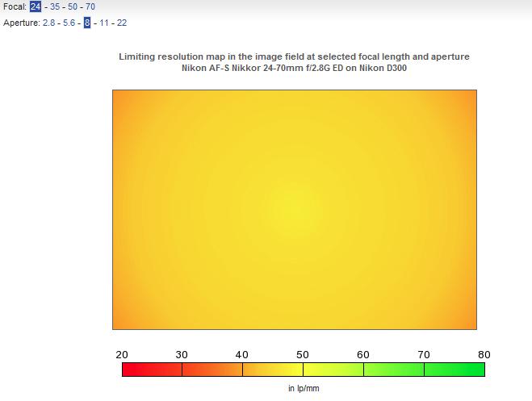Choose aperture 22
Screen dimensions: 532x401
122,23
